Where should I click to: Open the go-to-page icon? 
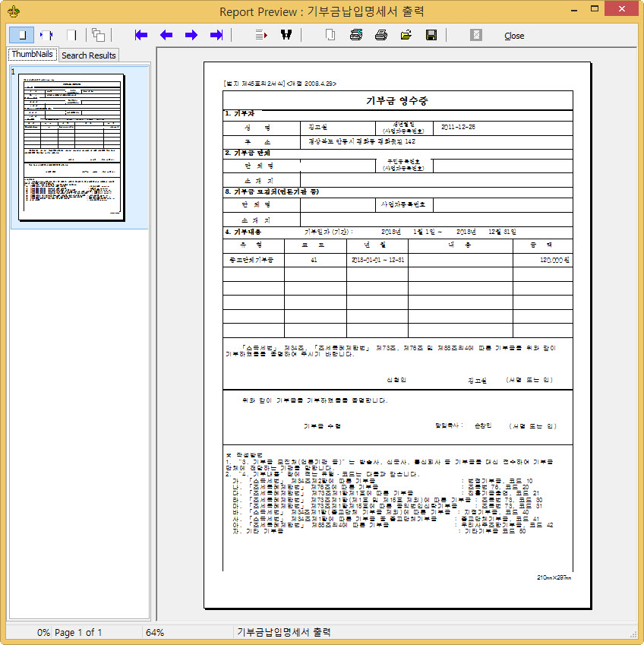pyautogui.click(x=261, y=35)
